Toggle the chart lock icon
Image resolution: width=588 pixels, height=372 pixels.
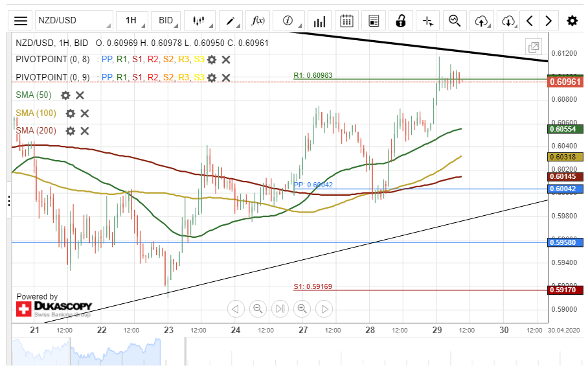tap(401, 21)
